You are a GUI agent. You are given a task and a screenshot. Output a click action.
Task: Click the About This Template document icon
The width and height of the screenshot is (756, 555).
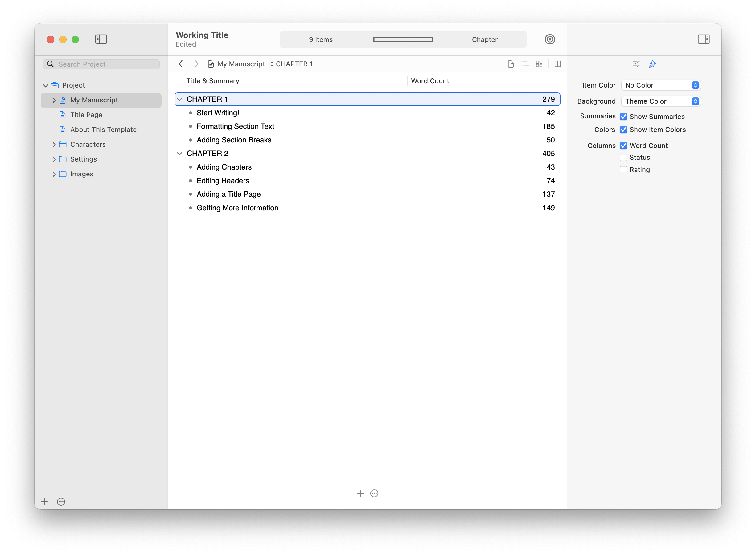coord(63,130)
